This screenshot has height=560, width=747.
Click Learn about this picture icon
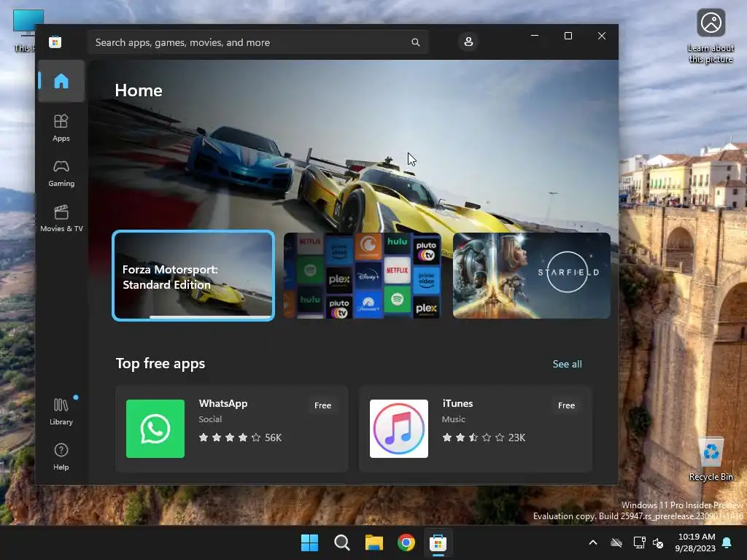coord(711,36)
